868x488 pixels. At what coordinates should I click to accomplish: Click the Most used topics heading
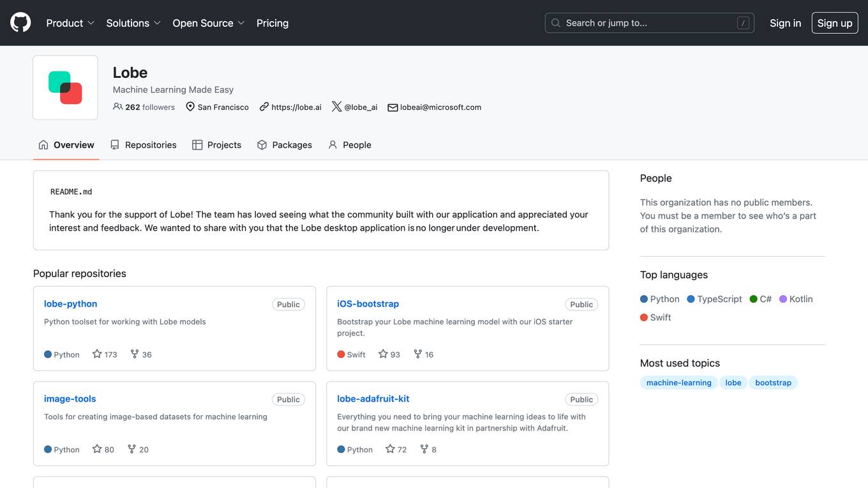[680, 363]
